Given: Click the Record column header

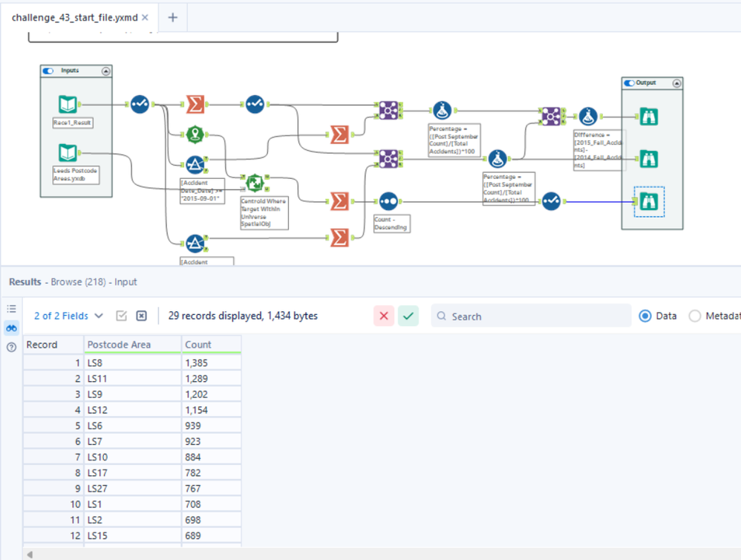Looking at the screenshot, I should [x=53, y=345].
